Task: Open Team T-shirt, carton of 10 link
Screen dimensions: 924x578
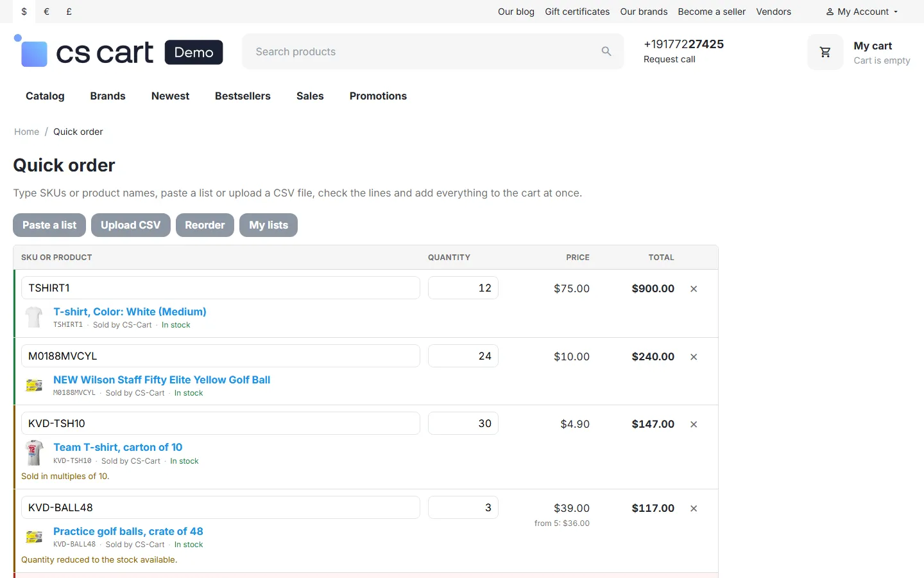Action: (x=118, y=447)
